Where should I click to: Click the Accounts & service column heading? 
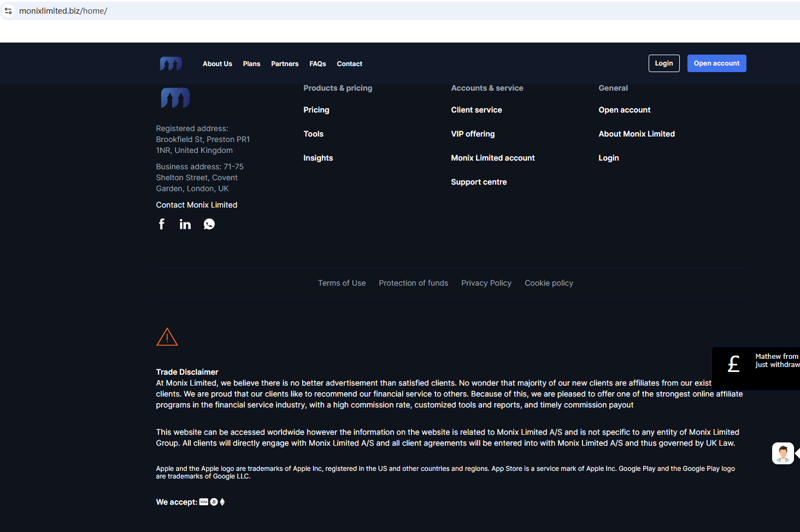[x=487, y=88]
